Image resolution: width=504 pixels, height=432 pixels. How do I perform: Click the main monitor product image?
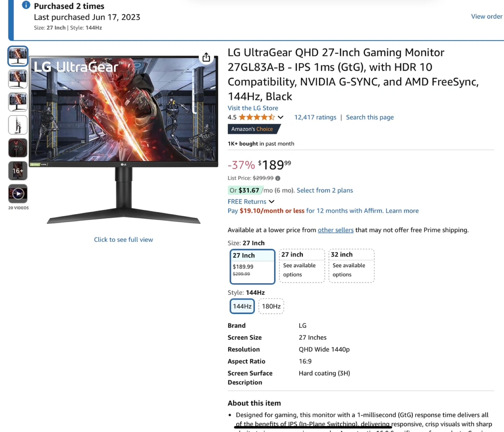124,140
